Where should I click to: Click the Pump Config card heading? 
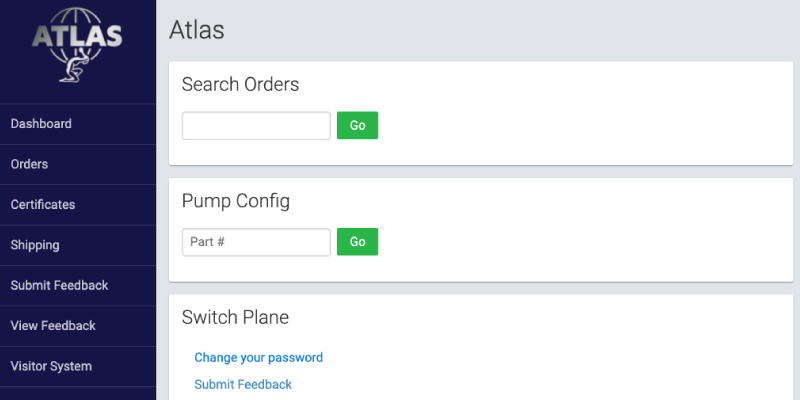(x=236, y=201)
